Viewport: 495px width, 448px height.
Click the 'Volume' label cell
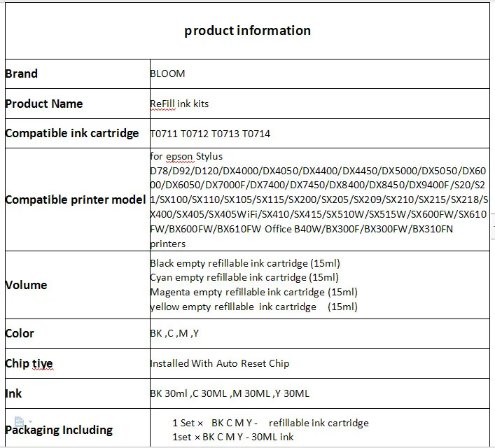[x=78, y=285]
